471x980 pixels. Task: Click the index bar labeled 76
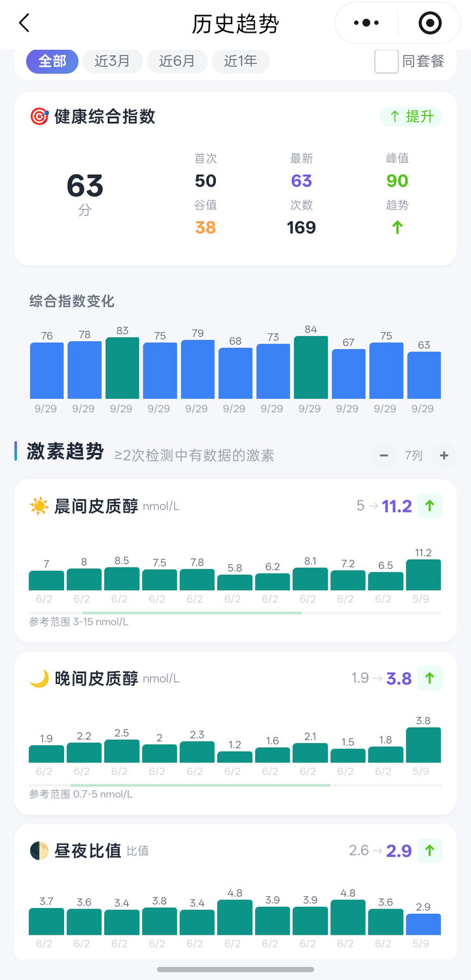[47, 371]
